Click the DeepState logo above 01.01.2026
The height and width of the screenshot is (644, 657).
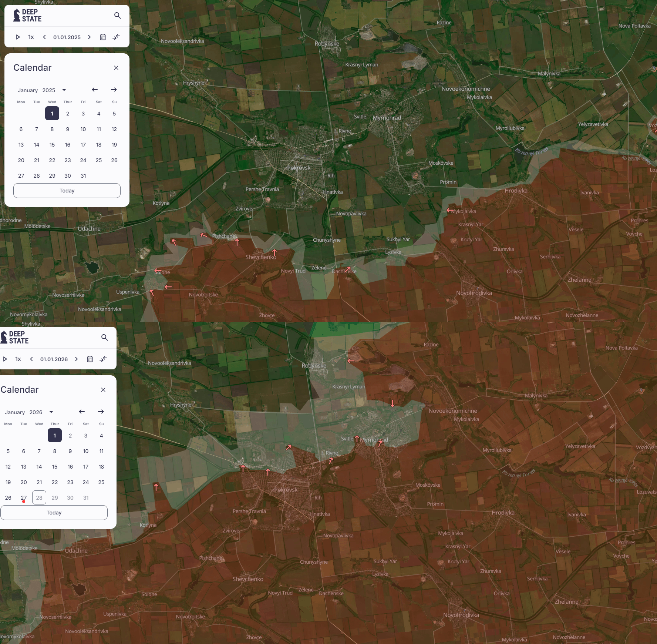click(15, 338)
